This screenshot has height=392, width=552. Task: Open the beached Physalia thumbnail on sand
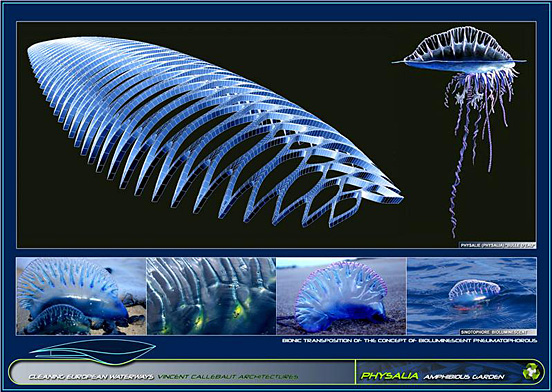[81, 296]
